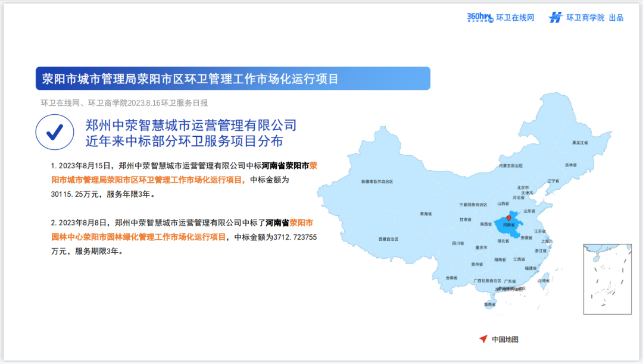Click the 内蒙古自治区 label on the map
The image size is (643, 364).
(511, 166)
